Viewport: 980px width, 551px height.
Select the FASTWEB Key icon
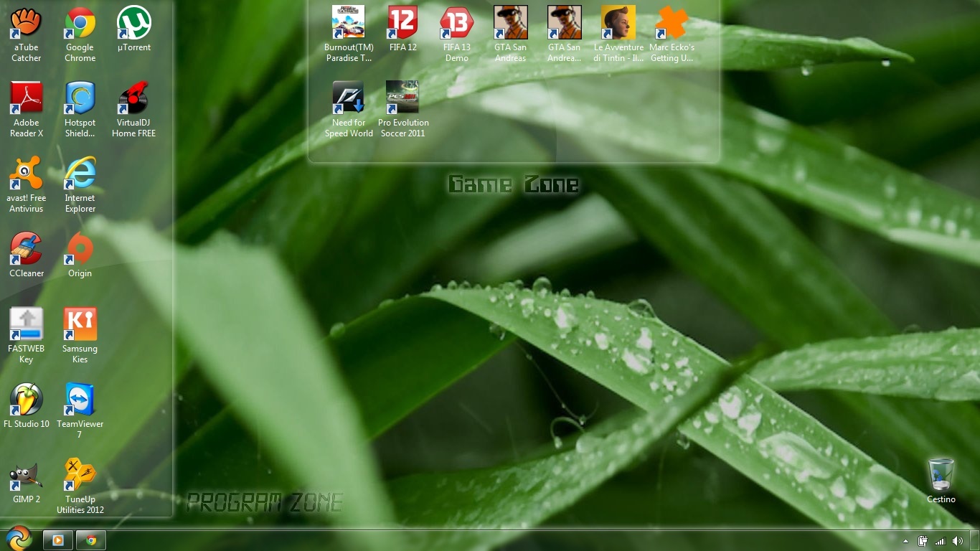click(27, 336)
